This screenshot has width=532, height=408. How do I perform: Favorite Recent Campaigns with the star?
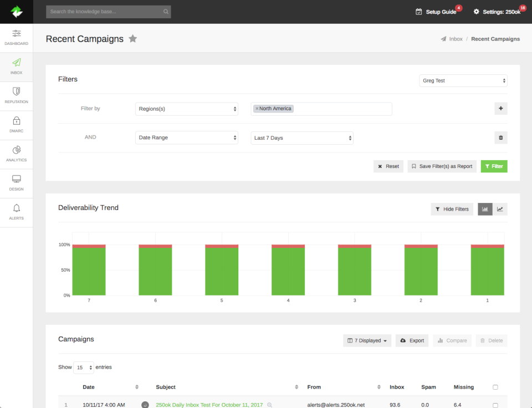coord(132,39)
